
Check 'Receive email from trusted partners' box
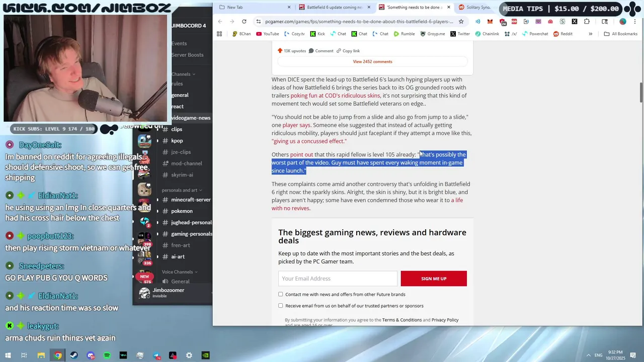click(x=281, y=305)
